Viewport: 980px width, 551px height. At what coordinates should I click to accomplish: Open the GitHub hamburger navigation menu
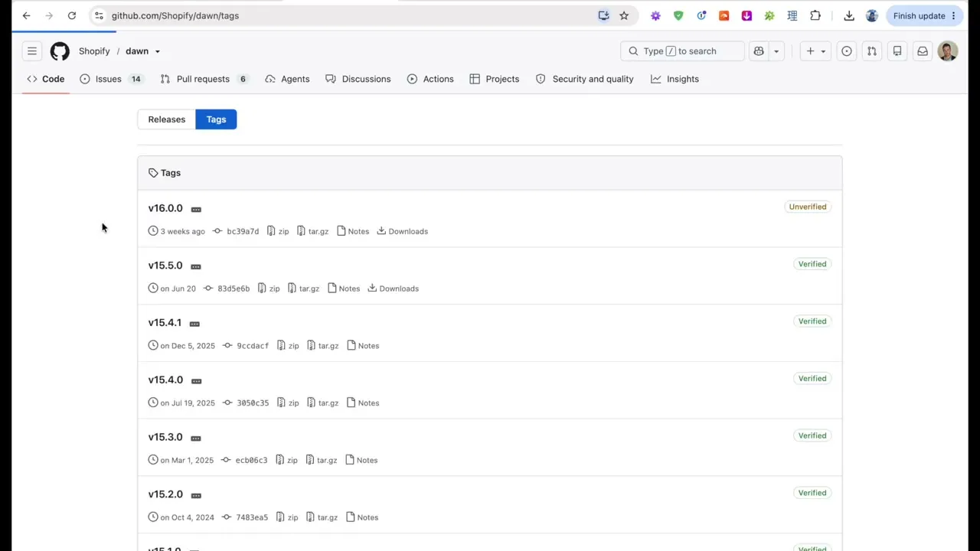(x=32, y=51)
